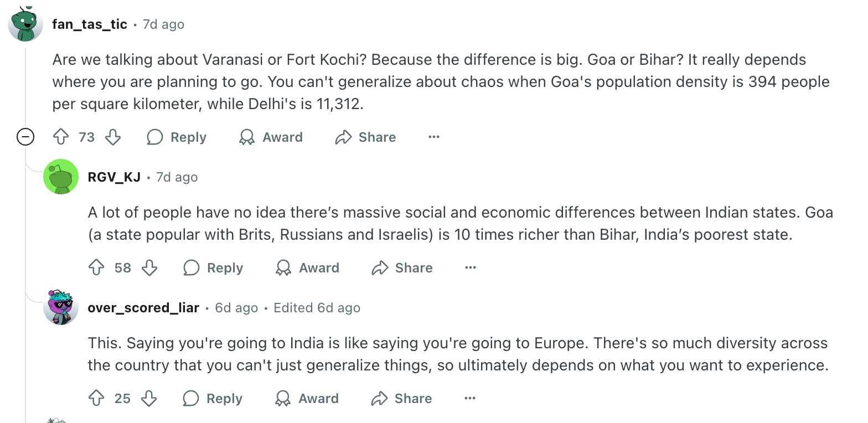Downvote over_scored_liar's comment
Screen dimensions: 868x423
coord(149,399)
